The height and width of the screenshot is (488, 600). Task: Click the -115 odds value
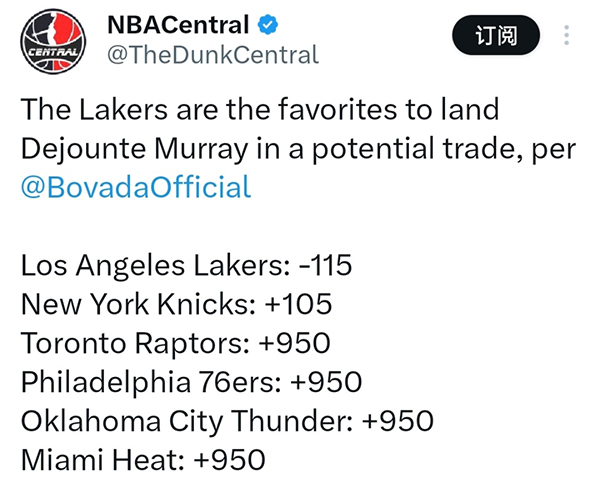[x=326, y=265]
